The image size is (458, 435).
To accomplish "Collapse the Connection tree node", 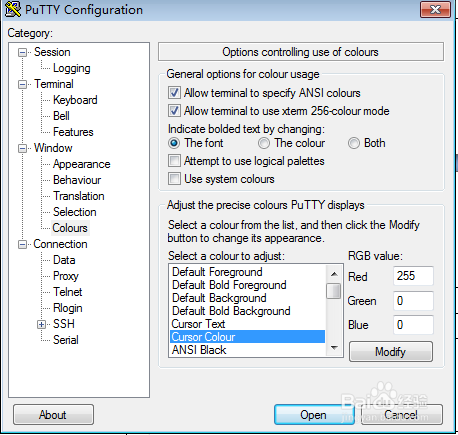I will (x=22, y=245).
